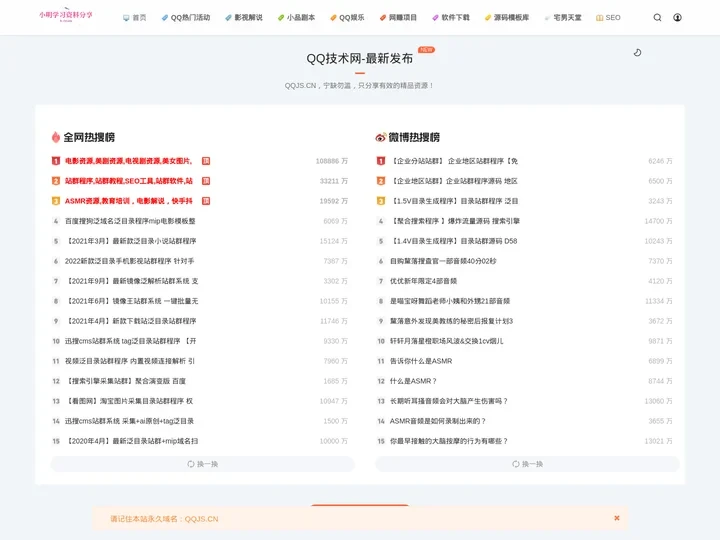
Task: Open 视频泛目录站群程序 link
Action: (x=130, y=361)
